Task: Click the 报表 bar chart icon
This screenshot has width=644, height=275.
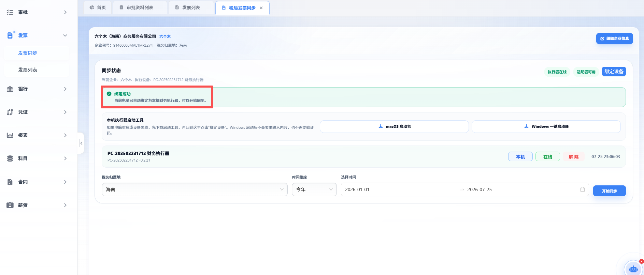Action: pyautogui.click(x=10, y=135)
